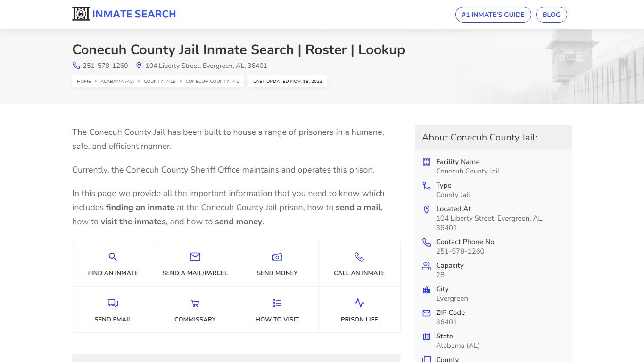The height and width of the screenshot is (362, 644).
Task: Call the 251-578-1260 header phone number
Action: point(105,66)
